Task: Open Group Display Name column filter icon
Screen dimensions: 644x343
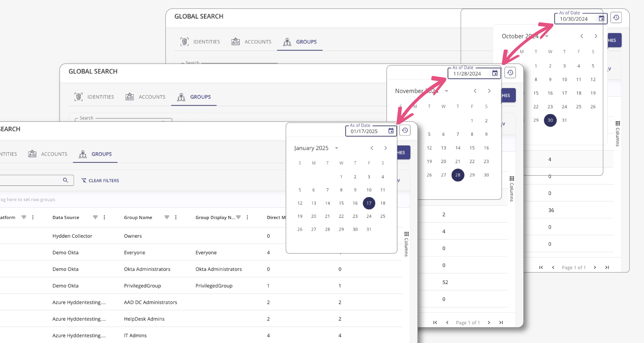Action: point(239,217)
